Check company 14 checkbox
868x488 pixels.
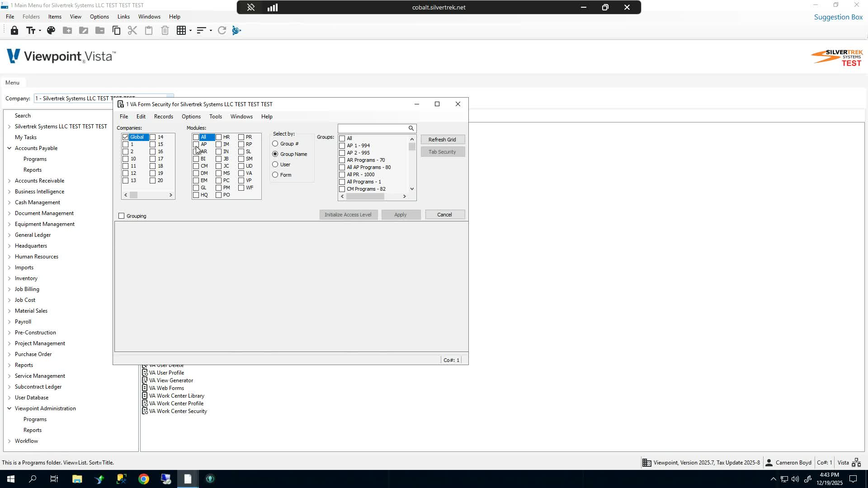click(152, 137)
